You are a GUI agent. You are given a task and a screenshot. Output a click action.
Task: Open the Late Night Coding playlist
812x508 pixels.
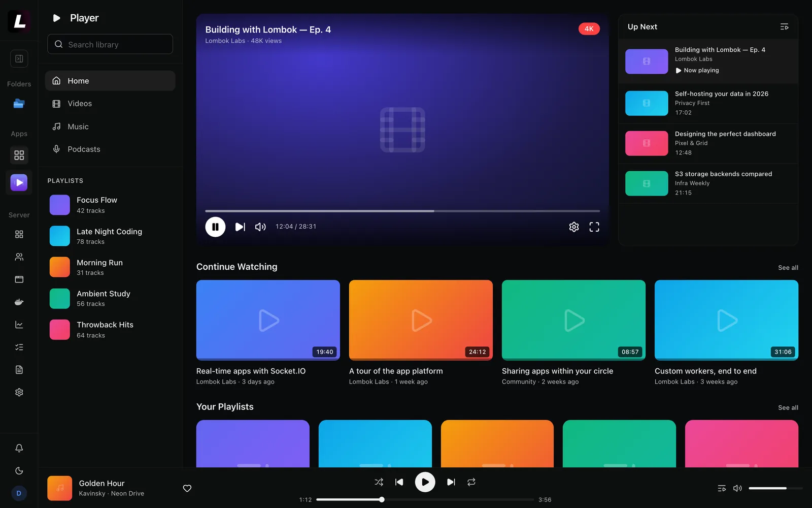pos(110,236)
